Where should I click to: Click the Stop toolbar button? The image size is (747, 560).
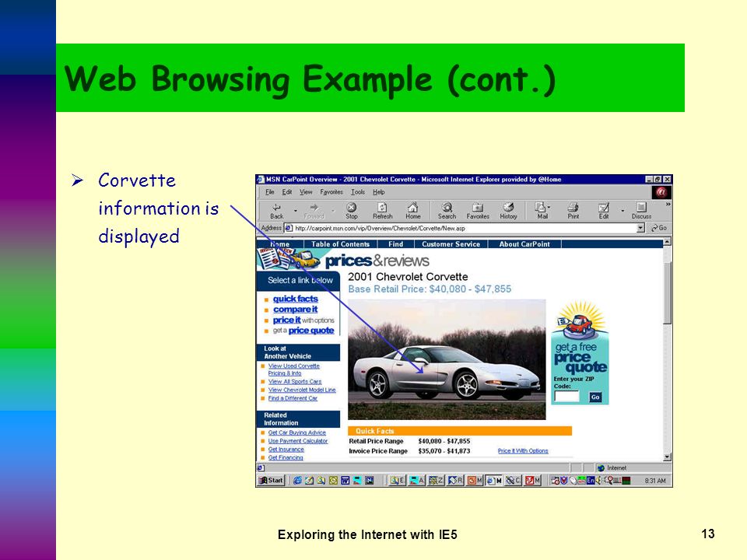coord(352,211)
